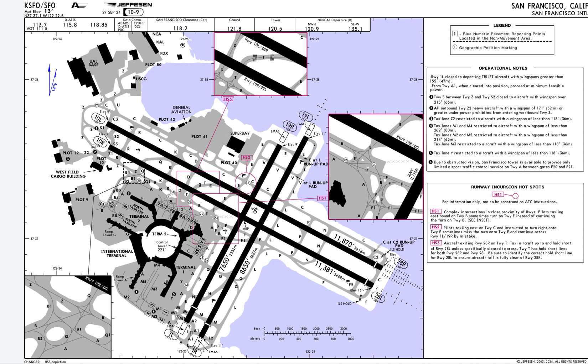588x364 pixels.
Task: Click the magnetic variation 14°E north arrow
Action: (x=52, y=80)
